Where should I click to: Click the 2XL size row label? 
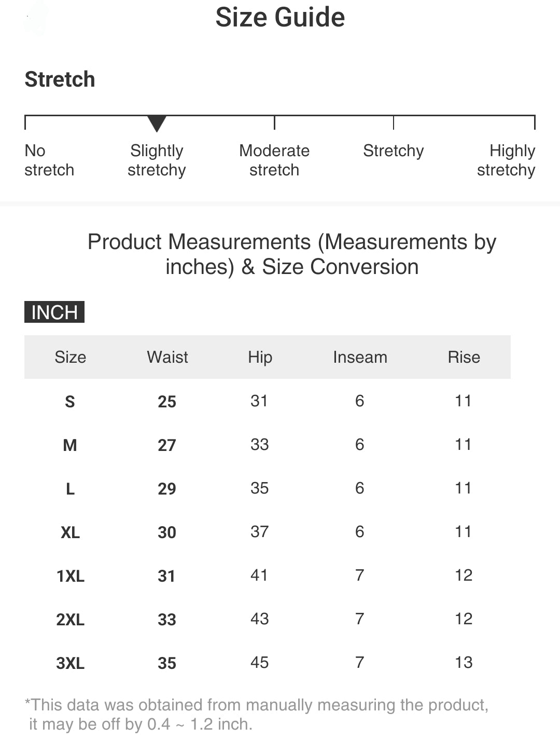tap(70, 620)
